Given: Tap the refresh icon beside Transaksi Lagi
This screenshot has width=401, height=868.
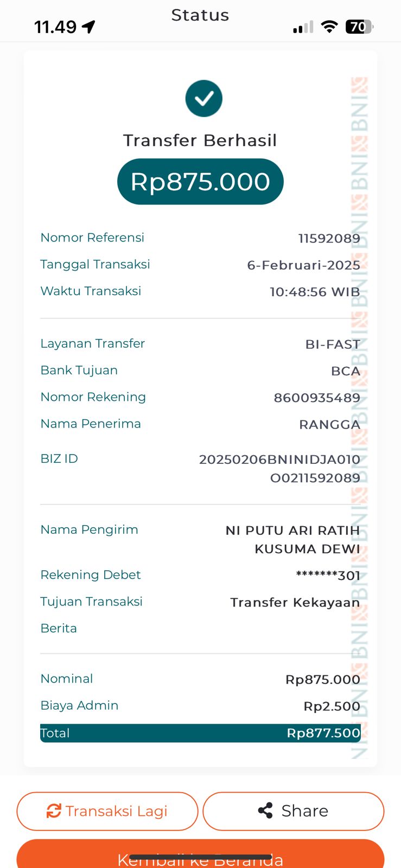Looking at the screenshot, I should pyautogui.click(x=54, y=811).
